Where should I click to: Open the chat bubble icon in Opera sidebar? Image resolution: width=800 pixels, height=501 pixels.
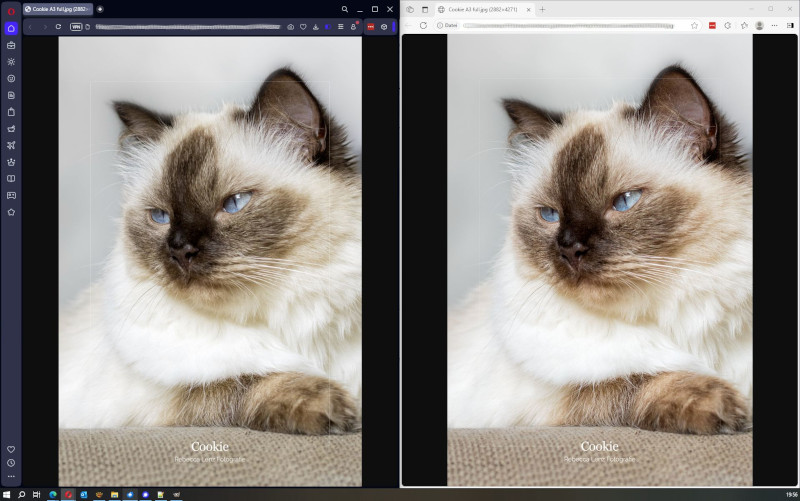(x=11, y=195)
